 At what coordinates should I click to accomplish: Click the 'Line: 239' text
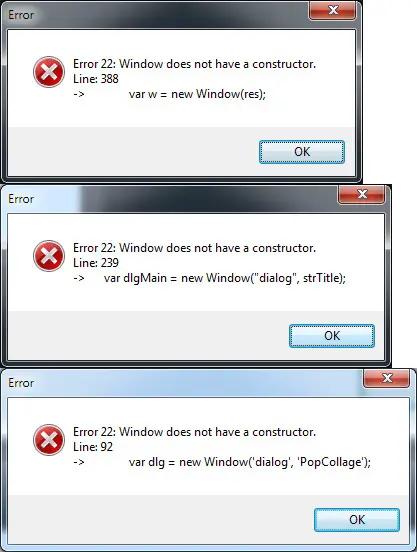click(96, 263)
